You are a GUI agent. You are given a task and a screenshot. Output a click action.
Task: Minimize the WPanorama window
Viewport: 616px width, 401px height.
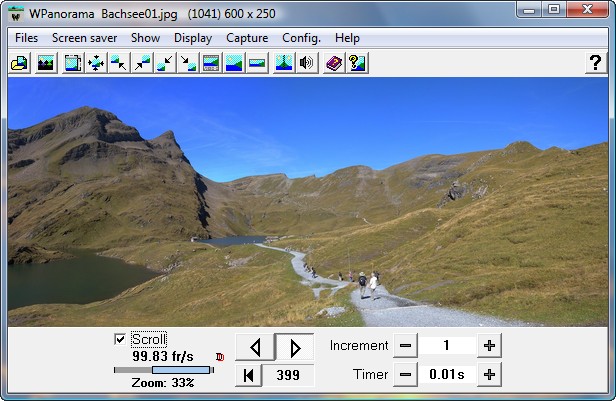529,9
